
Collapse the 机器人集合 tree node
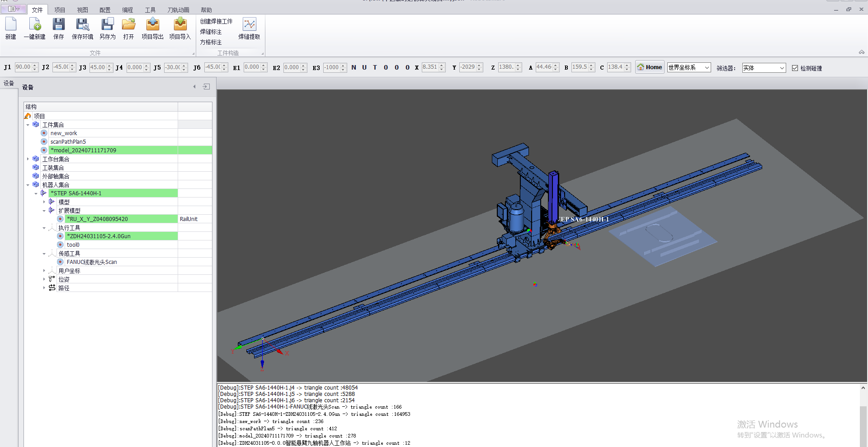[28, 185]
